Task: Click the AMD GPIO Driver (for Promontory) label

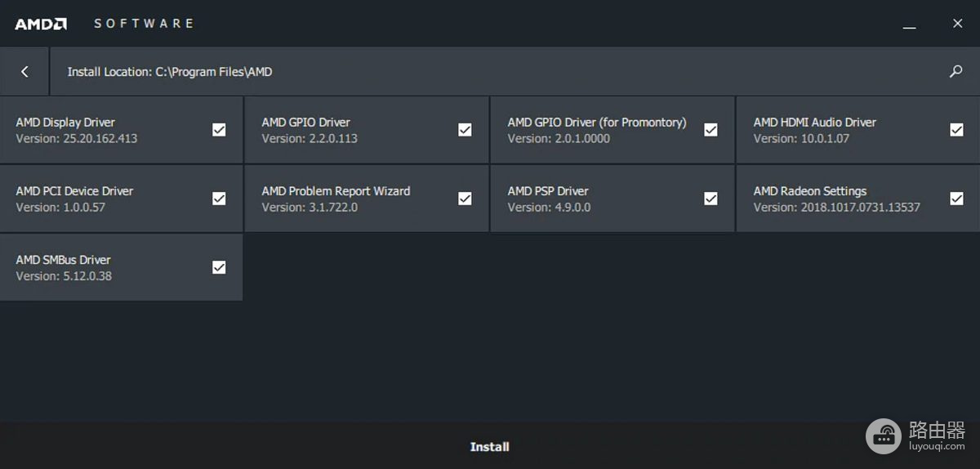Action: pos(597,122)
